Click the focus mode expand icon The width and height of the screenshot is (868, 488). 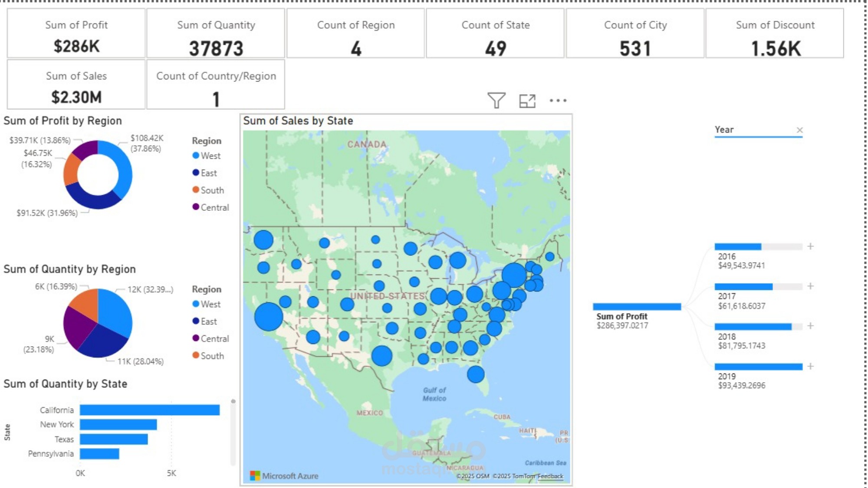(x=527, y=101)
